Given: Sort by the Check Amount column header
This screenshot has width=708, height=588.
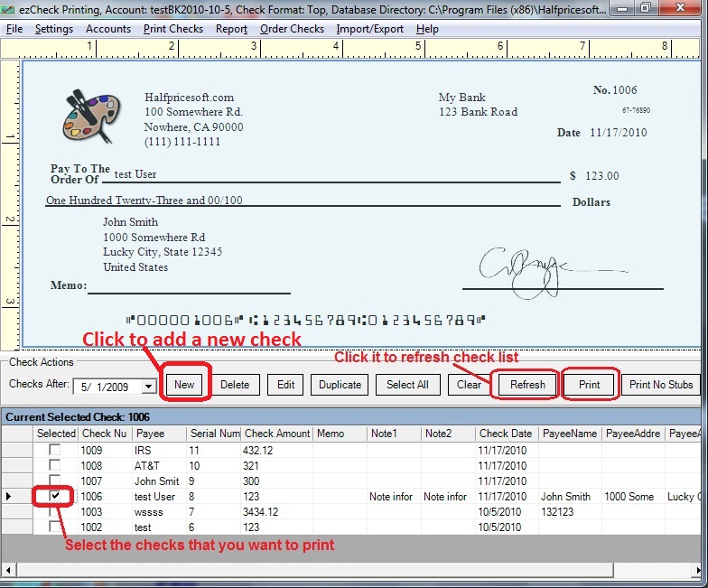Looking at the screenshot, I should pos(277,434).
